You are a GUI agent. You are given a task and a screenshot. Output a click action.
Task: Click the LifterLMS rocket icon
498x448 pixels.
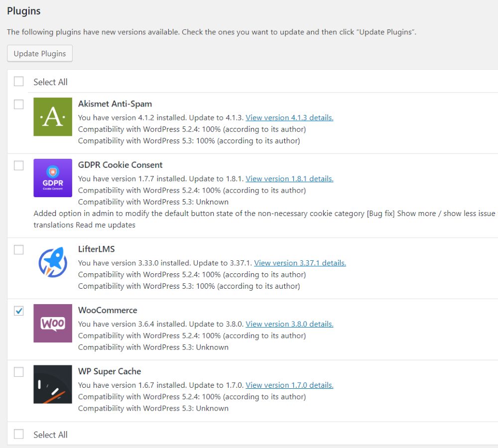pyautogui.click(x=53, y=262)
